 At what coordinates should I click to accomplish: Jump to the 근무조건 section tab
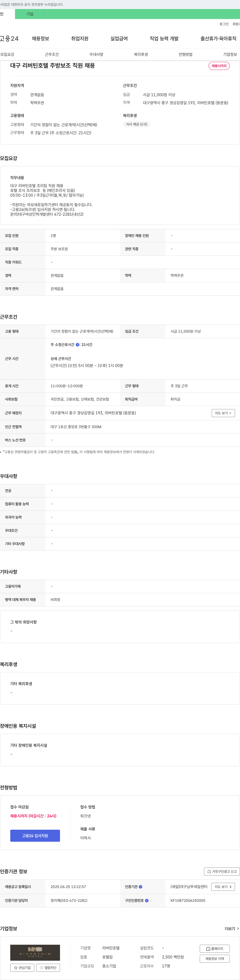click(52, 54)
